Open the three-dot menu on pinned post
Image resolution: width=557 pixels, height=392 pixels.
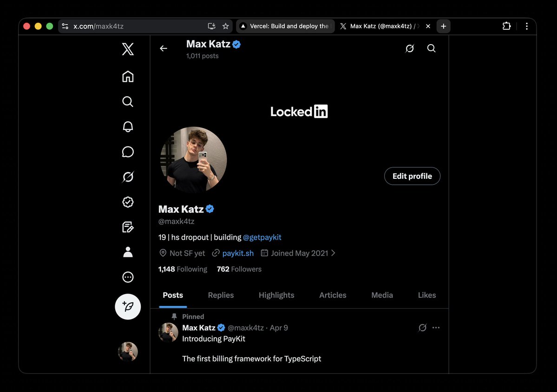coord(436,327)
